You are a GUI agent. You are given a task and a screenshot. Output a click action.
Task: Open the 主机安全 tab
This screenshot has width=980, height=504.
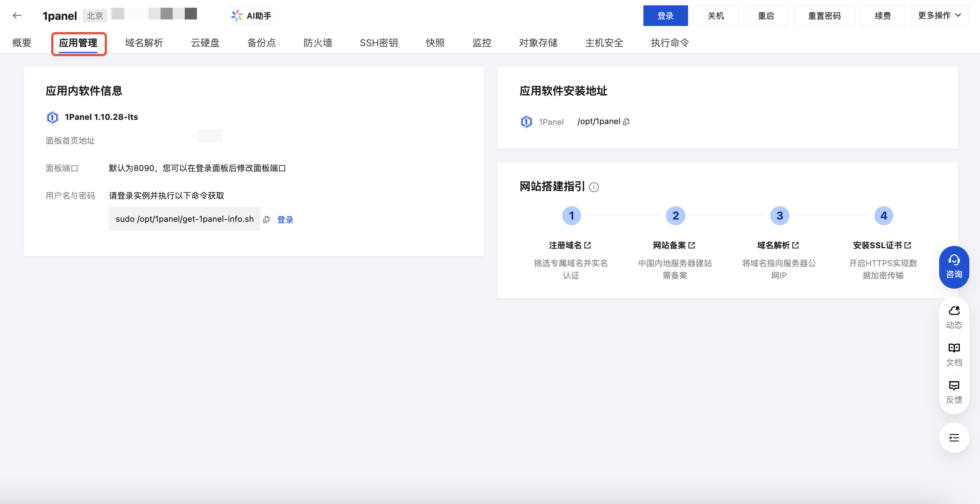pos(604,43)
